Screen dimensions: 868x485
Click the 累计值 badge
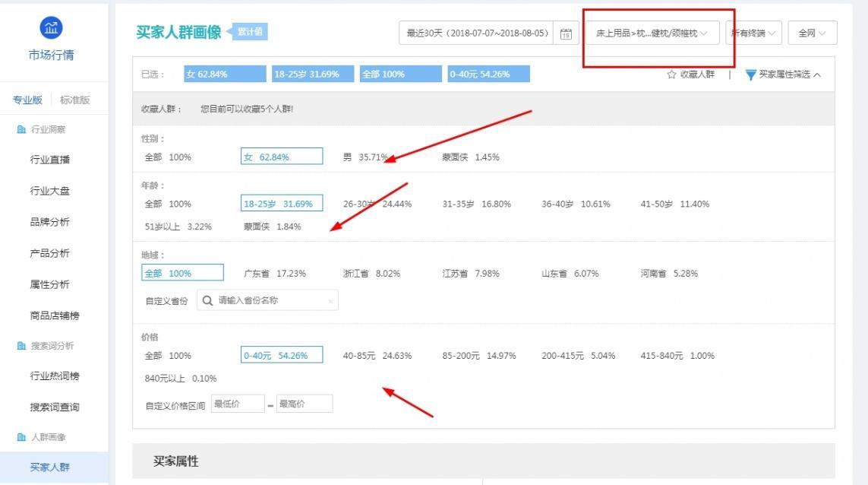click(x=250, y=32)
